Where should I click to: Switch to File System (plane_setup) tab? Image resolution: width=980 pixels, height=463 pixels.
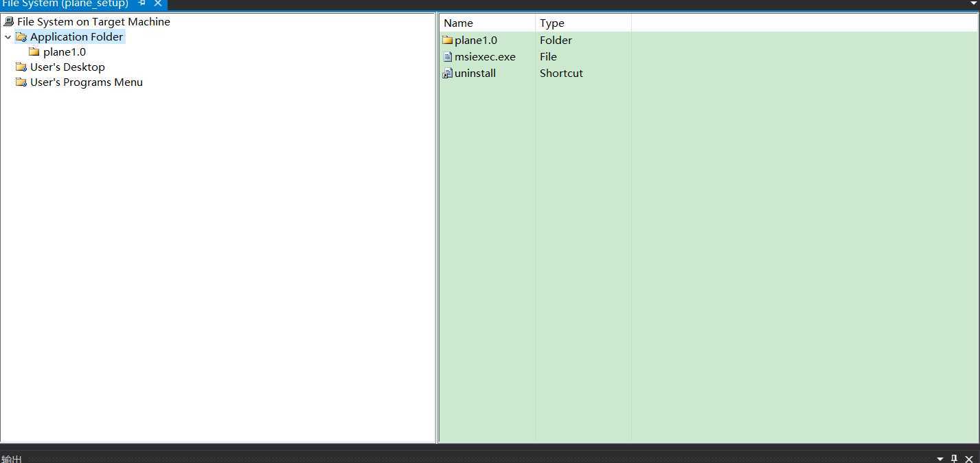pos(65,3)
